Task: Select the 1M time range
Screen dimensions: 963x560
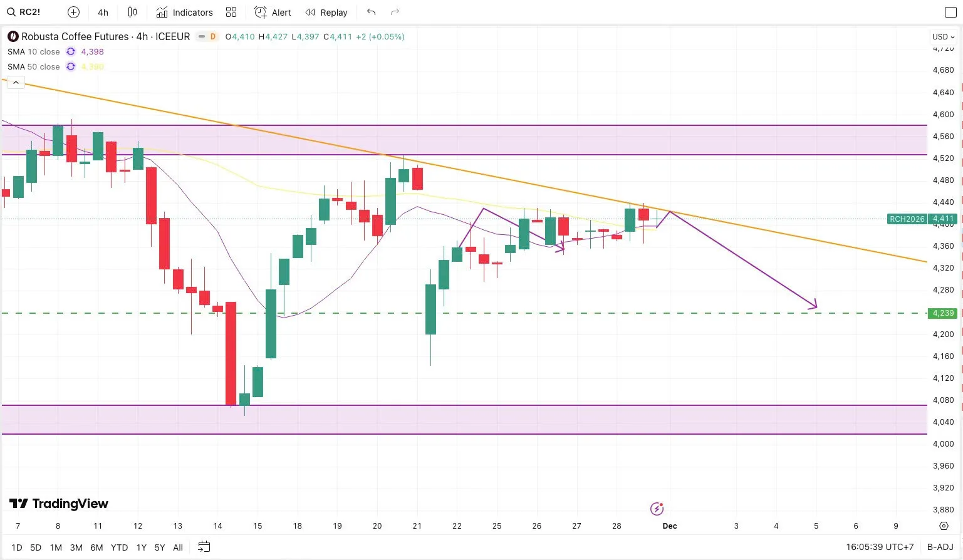Action: [56, 547]
